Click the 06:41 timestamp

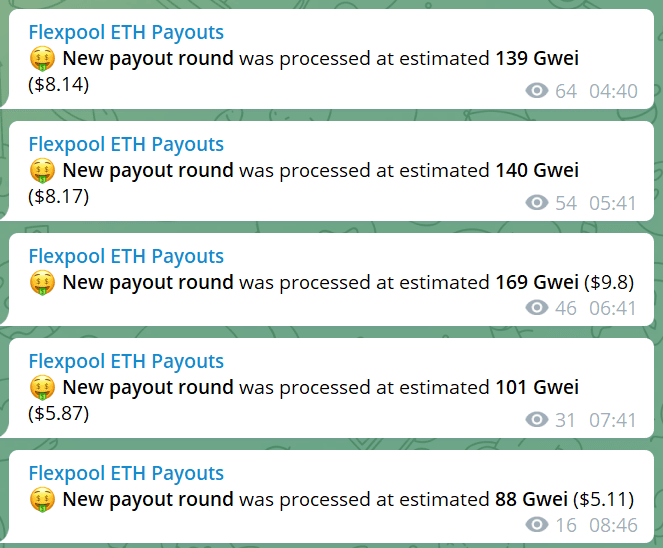613,308
